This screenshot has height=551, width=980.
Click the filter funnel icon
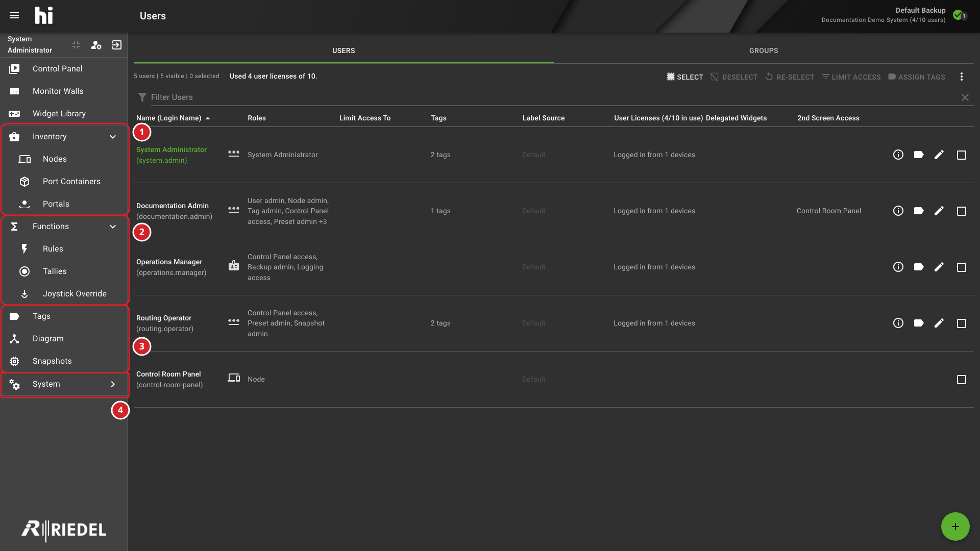[x=142, y=97]
